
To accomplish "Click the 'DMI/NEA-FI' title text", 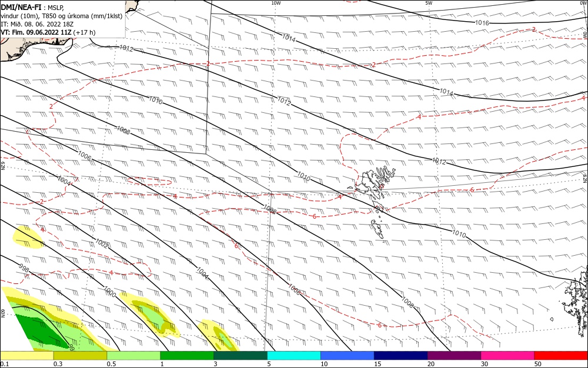I will pos(21,7).
